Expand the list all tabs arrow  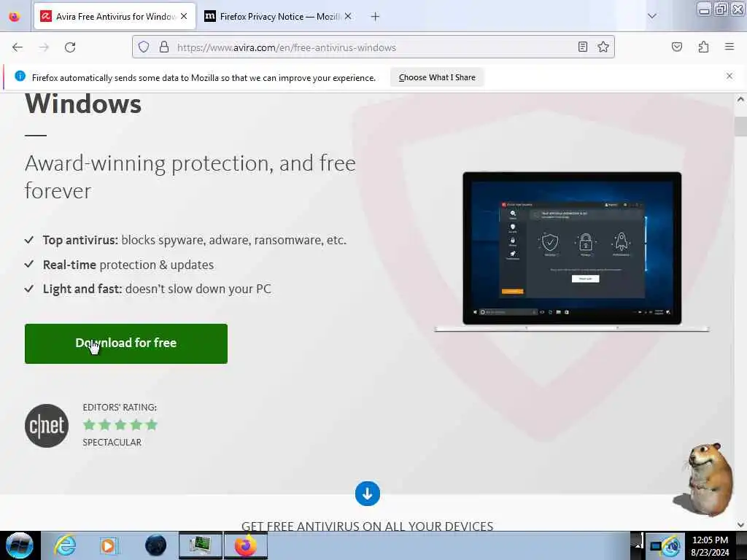(x=651, y=16)
